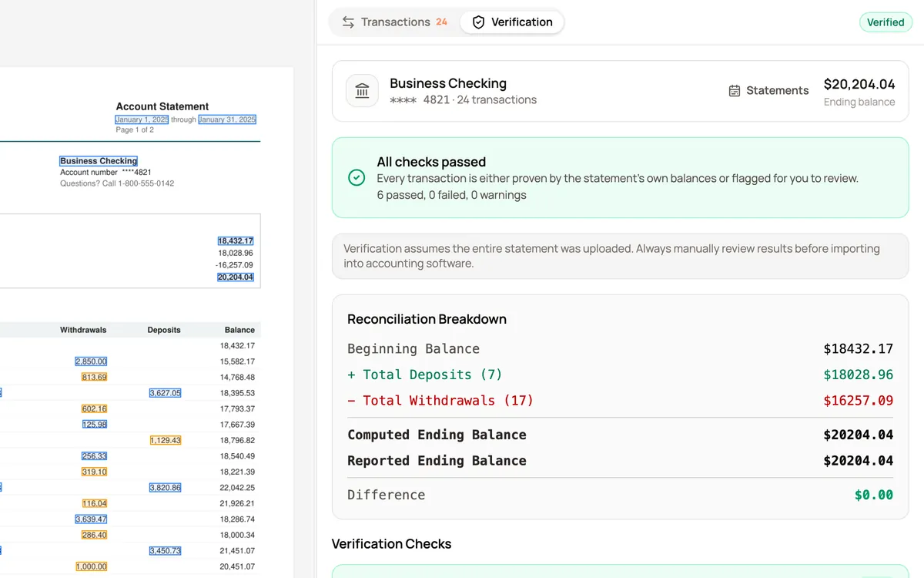Click the Balance column header
The height and width of the screenshot is (578, 924).
coord(239,330)
